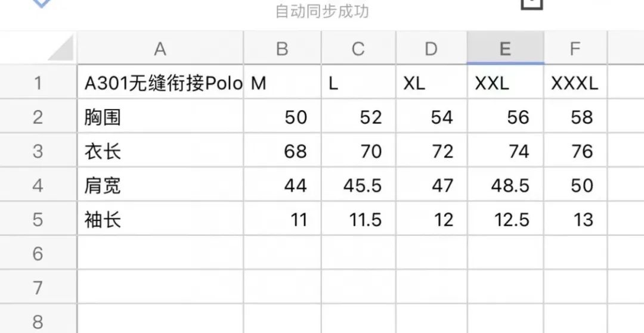Select row 1 header
This screenshot has height=333, width=644.
[x=38, y=83]
